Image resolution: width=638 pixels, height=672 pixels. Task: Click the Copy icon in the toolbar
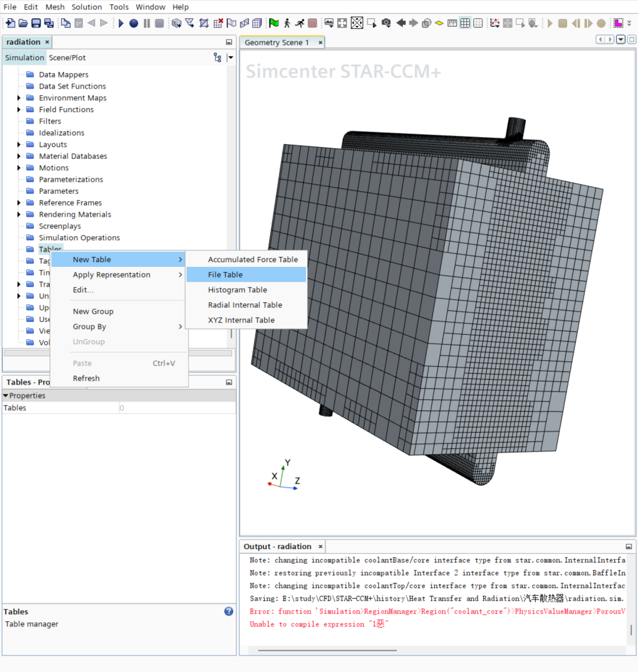tap(66, 23)
